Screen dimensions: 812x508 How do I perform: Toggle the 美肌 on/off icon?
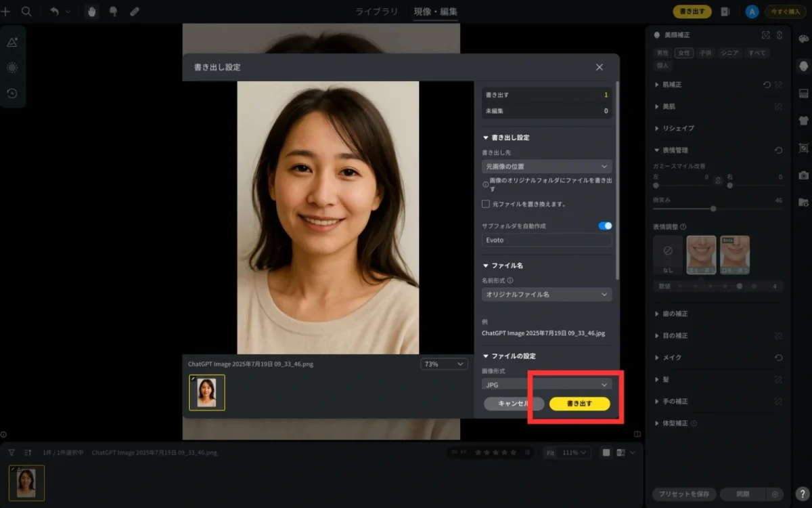779,106
